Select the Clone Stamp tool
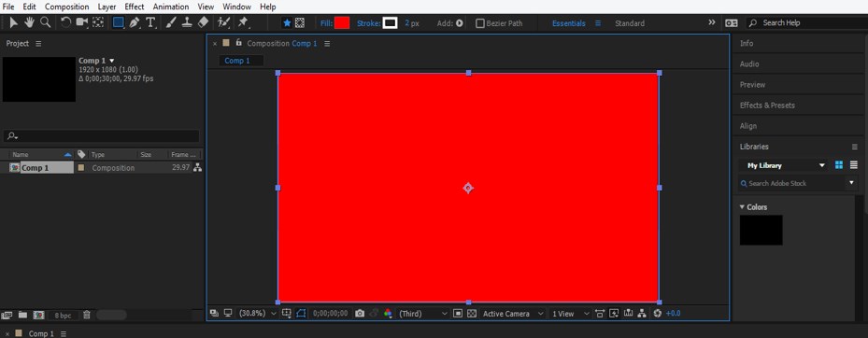The width and height of the screenshot is (868, 338). 187,22
